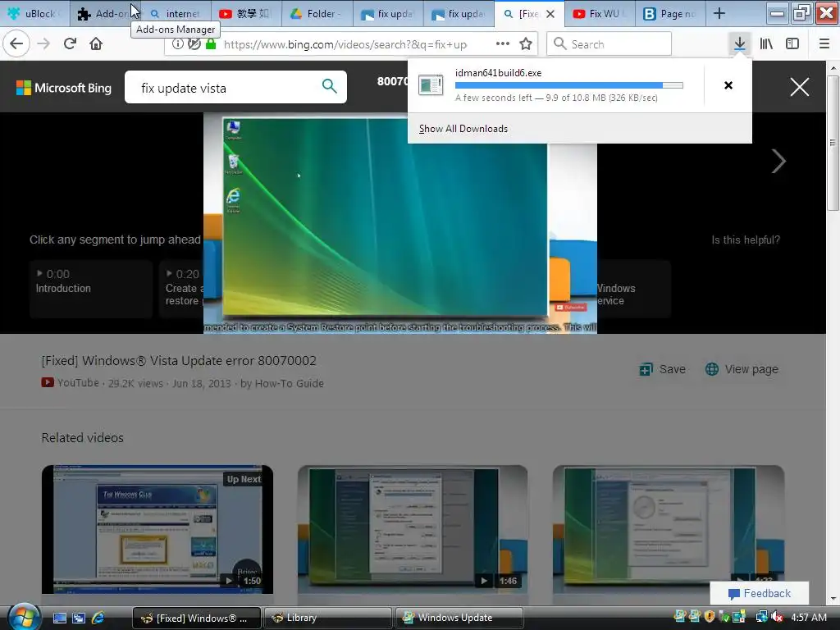The image size is (840, 630).
Task: Open Show All Downloads
Action: (463, 129)
